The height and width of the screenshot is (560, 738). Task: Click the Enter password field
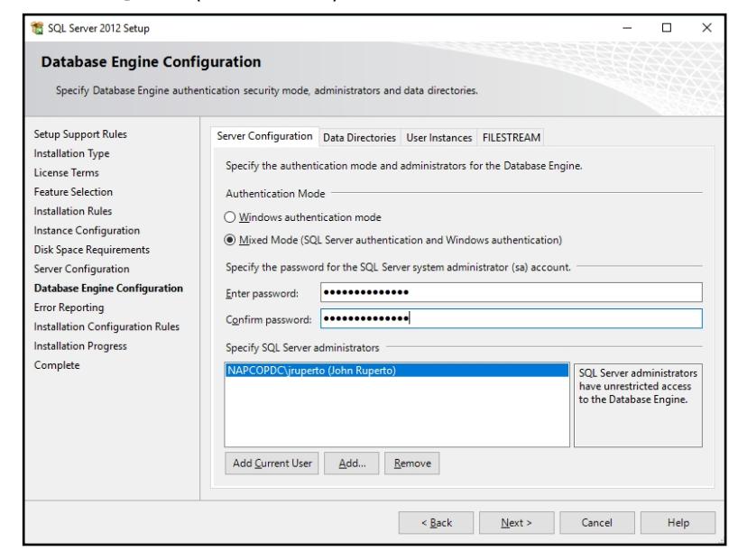pos(512,292)
